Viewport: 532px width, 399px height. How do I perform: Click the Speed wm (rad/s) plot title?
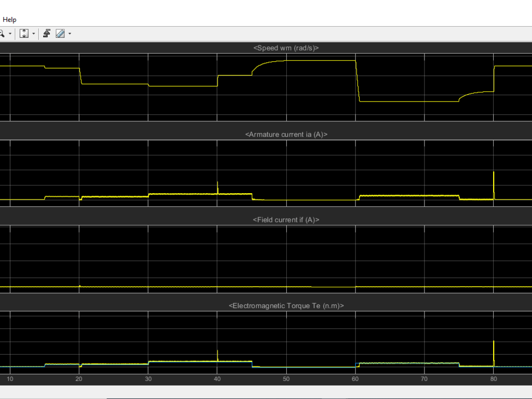[x=286, y=48]
